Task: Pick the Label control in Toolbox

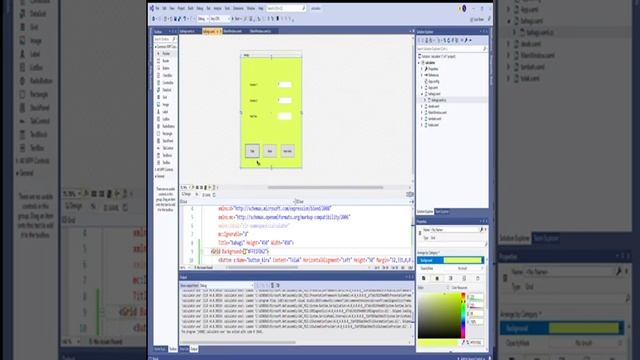Action: click(166, 112)
